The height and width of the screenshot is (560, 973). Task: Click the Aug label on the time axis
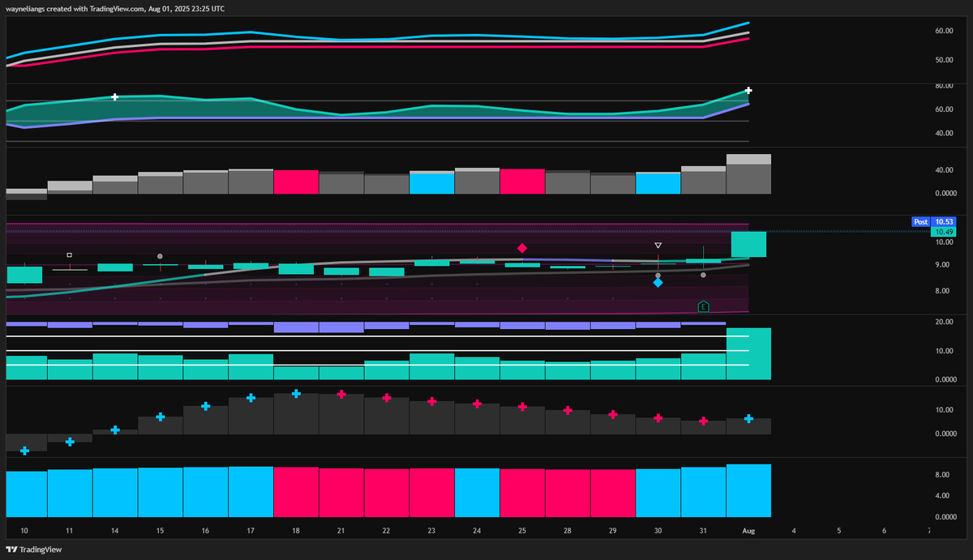click(749, 531)
